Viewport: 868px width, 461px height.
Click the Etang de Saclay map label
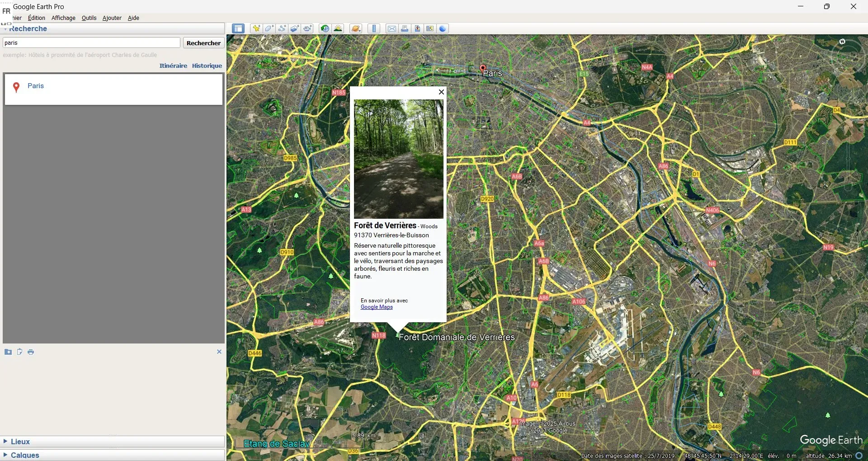(x=277, y=444)
